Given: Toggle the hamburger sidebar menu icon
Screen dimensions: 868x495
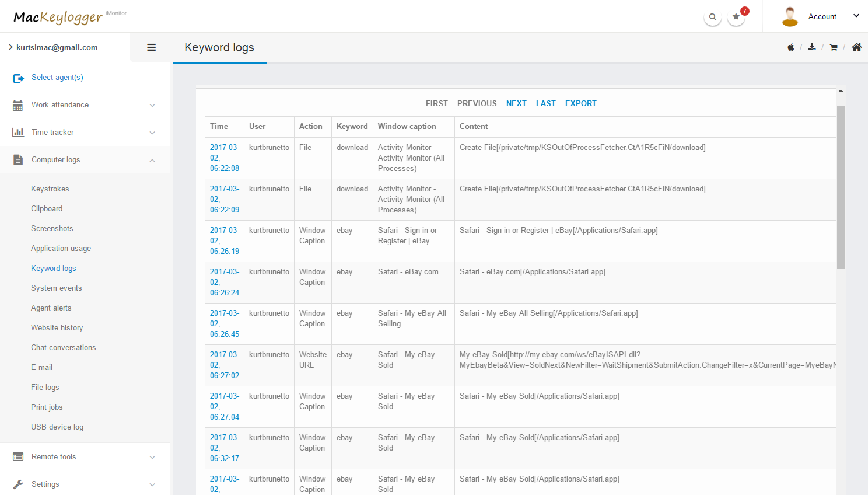Looking at the screenshot, I should pos(151,47).
